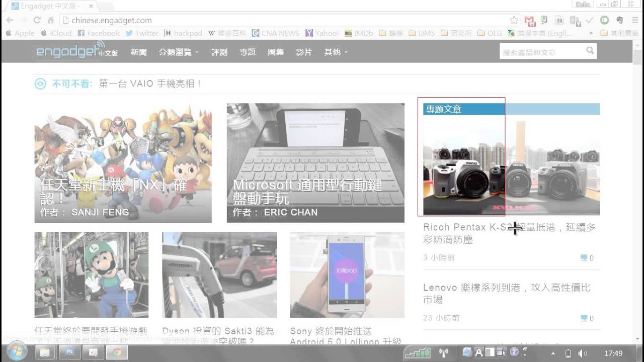Click the 不可不看 eye icon

point(40,84)
